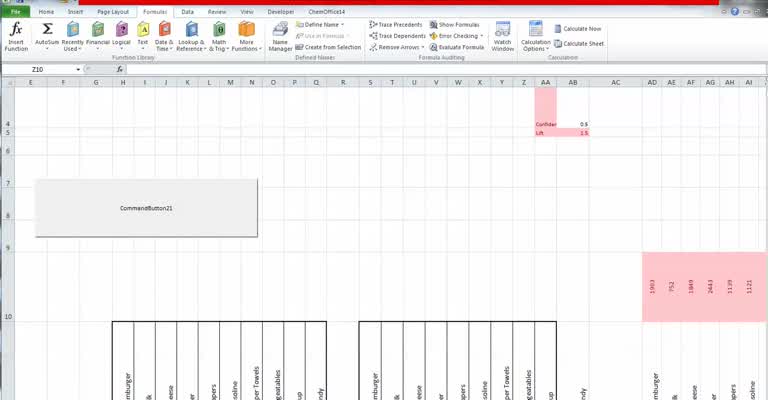The image size is (768, 400).
Task: Click Define Name
Action: [x=320, y=24]
